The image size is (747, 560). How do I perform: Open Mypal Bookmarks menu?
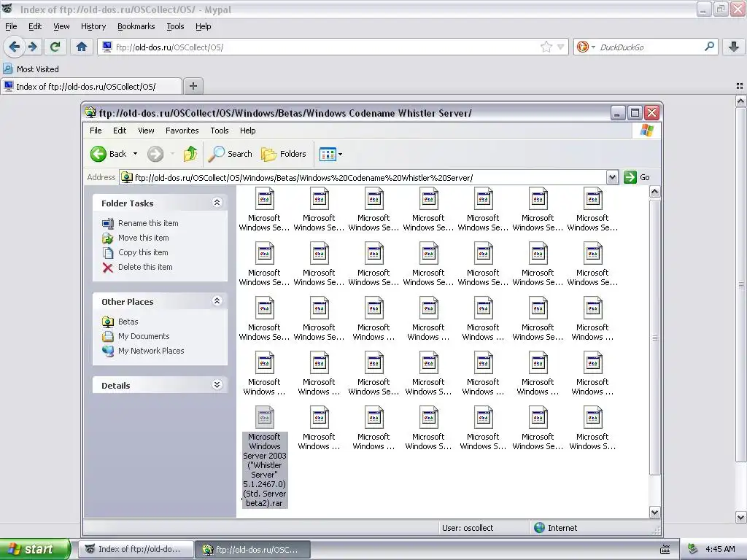tap(136, 26)
